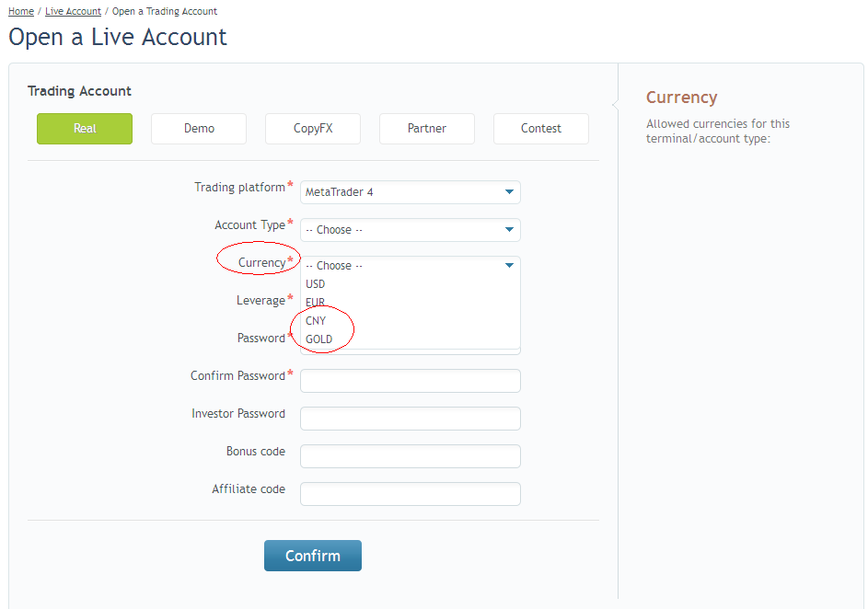Image resolution: width=868 pixels, height=609 pixels.
Task: Select USD from the currency list
Action: coord(316,284)
